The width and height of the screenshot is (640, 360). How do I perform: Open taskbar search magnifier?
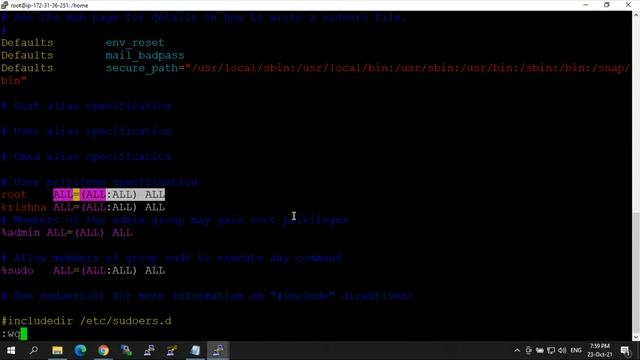[34, 350]
